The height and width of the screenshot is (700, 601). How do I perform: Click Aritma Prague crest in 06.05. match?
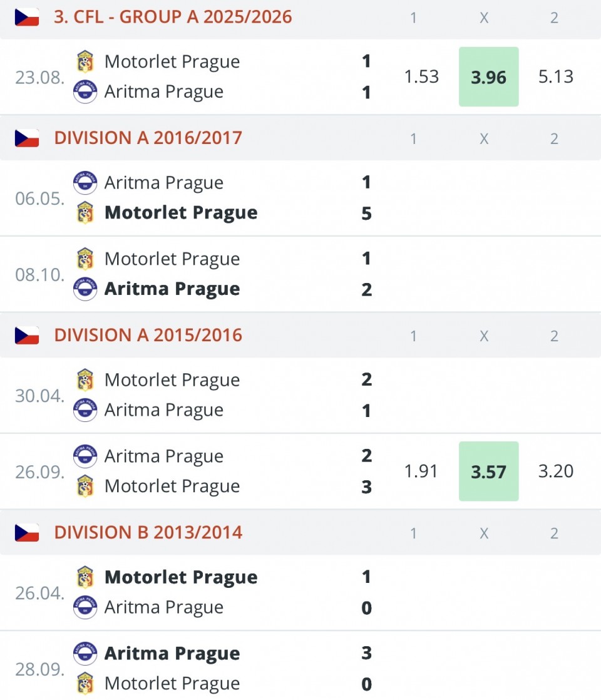pyautogui.click(x=85, y=183)
